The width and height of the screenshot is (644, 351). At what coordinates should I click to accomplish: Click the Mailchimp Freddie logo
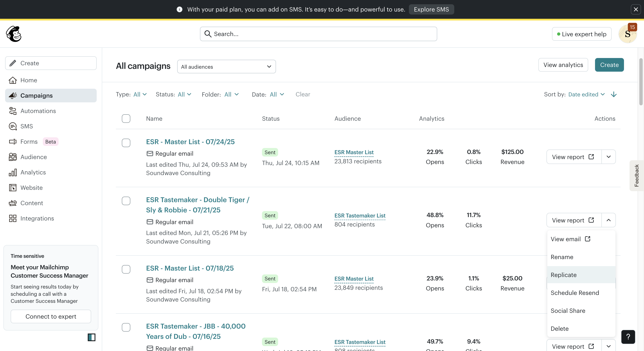point(14,34)
